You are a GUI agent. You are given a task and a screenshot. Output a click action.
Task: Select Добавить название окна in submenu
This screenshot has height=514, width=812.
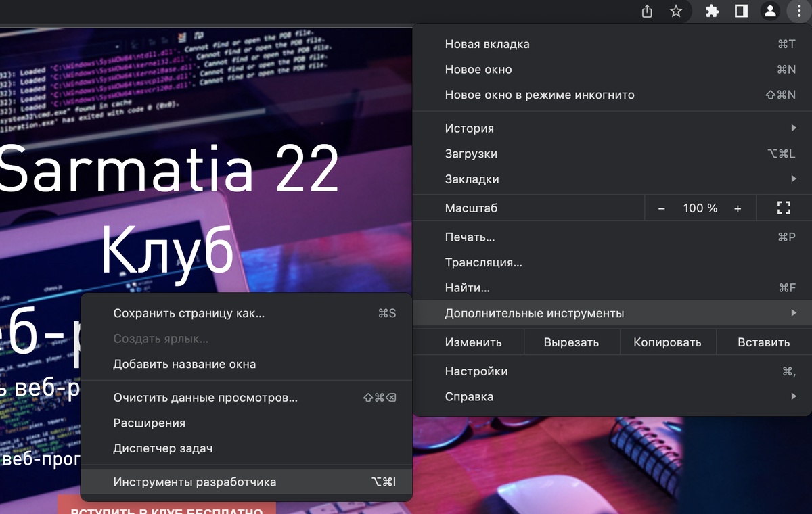246,364
